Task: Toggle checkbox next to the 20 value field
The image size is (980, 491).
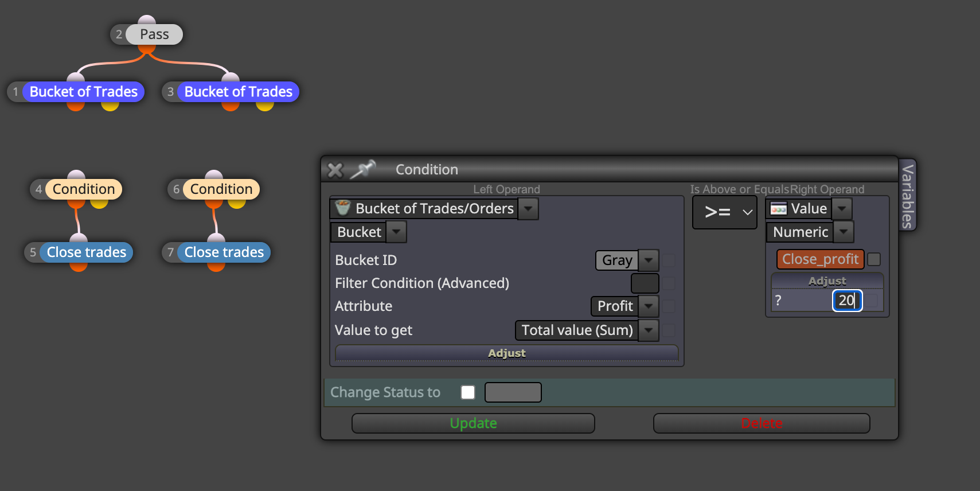Action: 872,301
